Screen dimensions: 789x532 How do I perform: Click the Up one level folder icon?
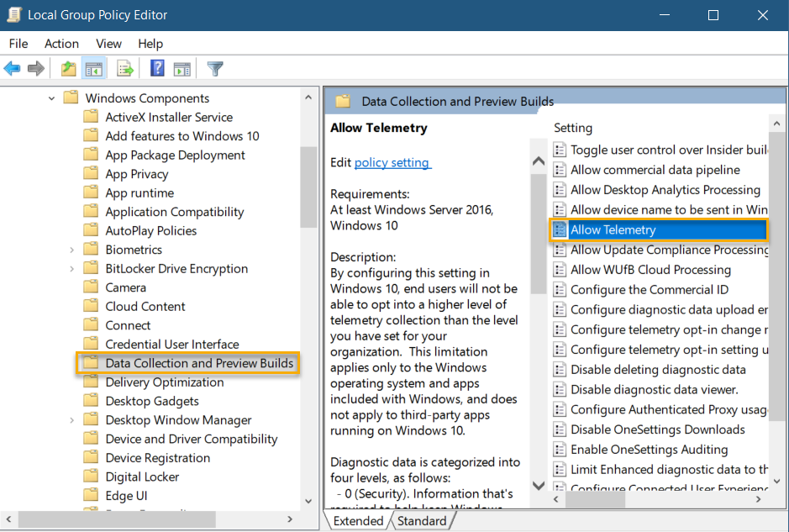pos(68,68)
